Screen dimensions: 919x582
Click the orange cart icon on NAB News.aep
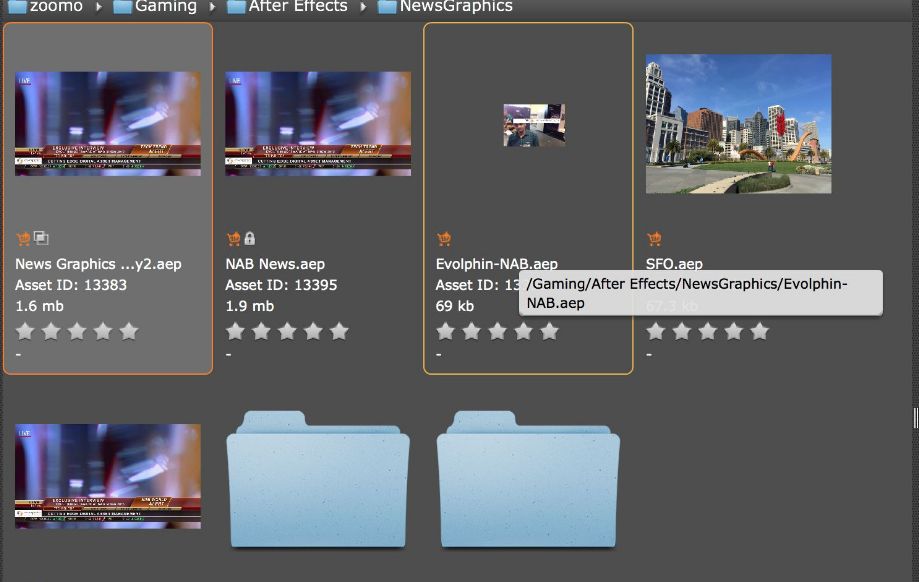(233, 239)
